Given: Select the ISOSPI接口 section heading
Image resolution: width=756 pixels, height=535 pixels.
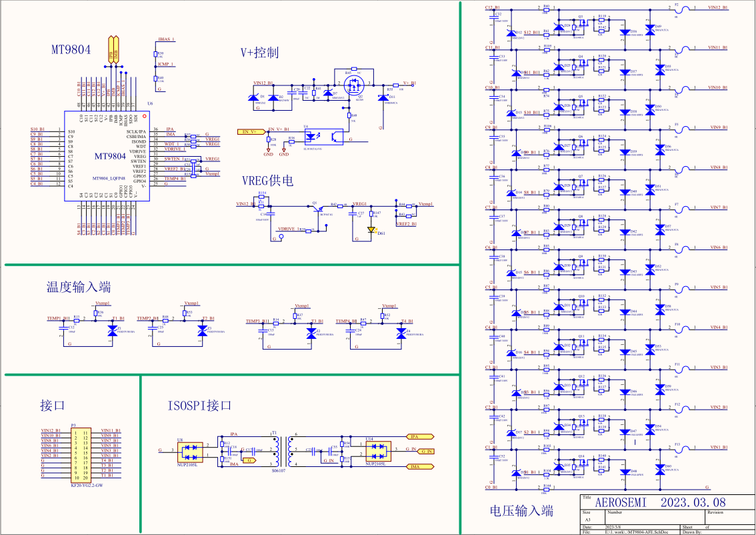Looking at the screenshot, I should [x=199, y=406].
